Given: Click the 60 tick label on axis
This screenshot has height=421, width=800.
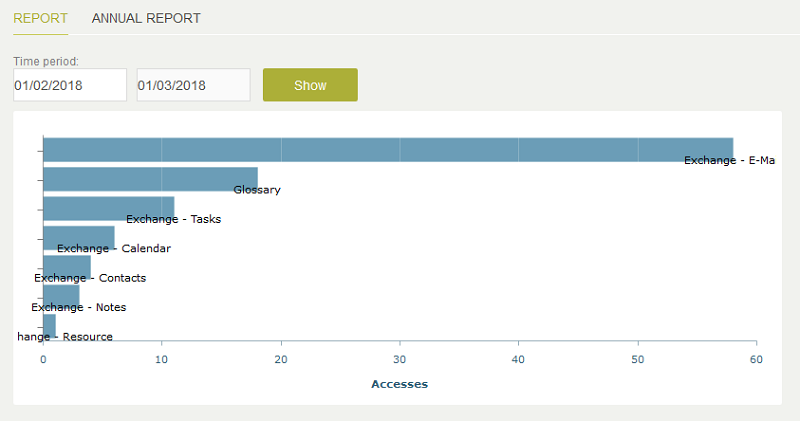Looking at the screenshot, I should coord(756,359).
